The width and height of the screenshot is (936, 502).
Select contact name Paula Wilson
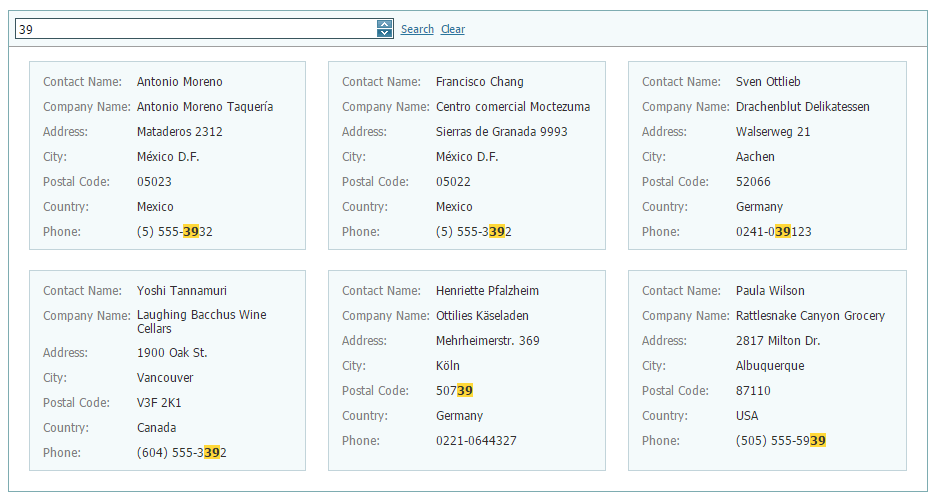coord(769,291)
